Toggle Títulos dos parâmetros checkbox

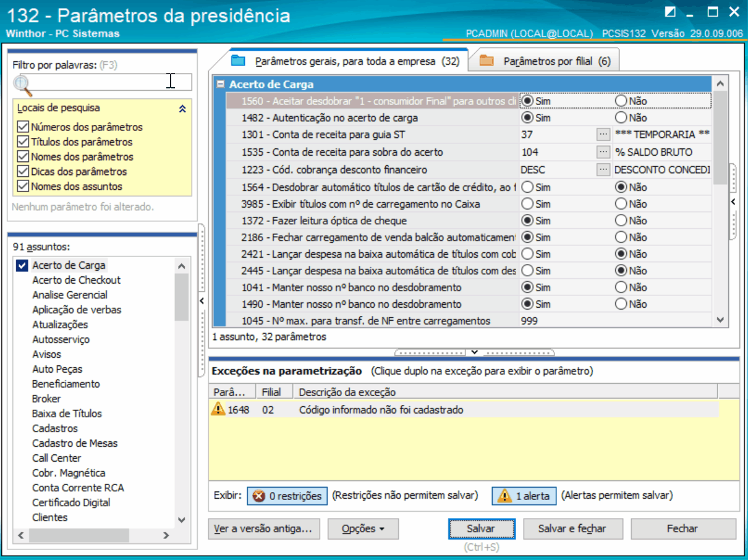point(23,142)
